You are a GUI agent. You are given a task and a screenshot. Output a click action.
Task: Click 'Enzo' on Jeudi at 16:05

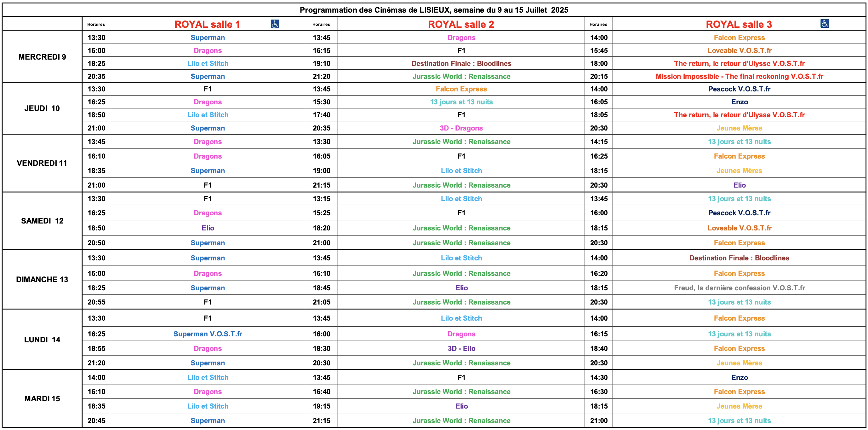click(739, 102)
